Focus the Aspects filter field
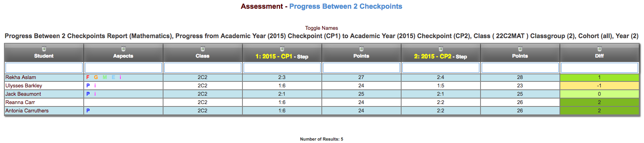This screenshot has width=644, height=143. pos(123,68)
